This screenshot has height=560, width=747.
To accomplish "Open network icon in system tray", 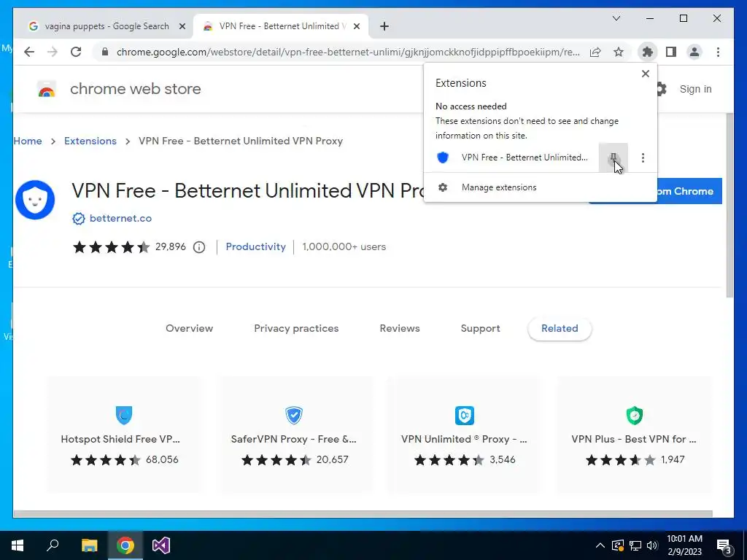I will tap(635, 545).
